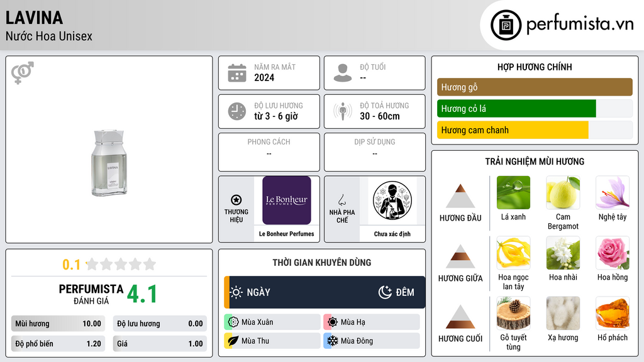Select the Hoa nhài jasmine note image
Image resolution: width=644 pixels, height=362 pixels.
point(563,253)
